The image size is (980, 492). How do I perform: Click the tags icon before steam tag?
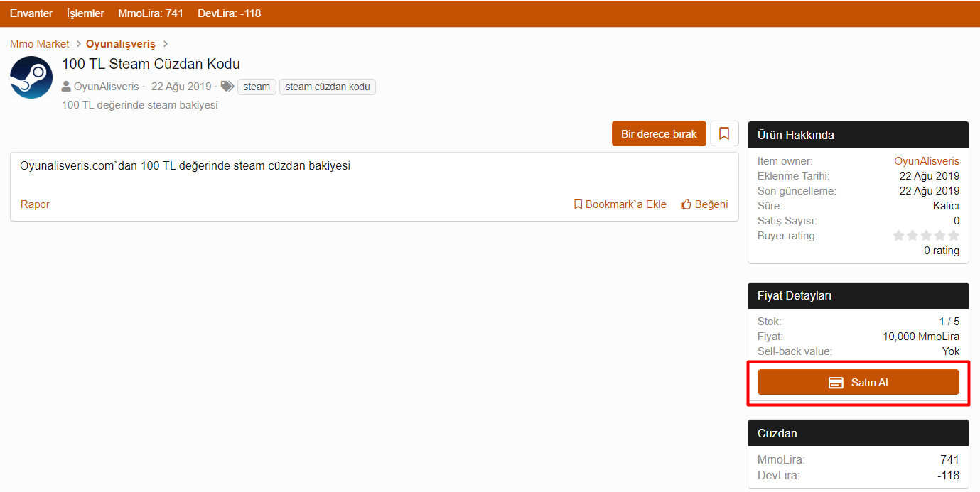click(227, 87)
